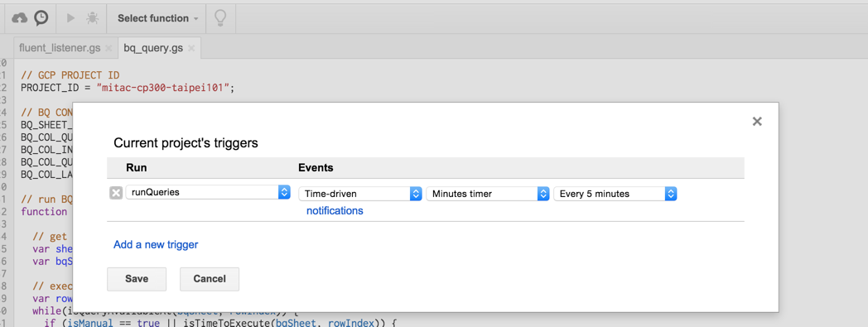
Task: Open the Minutes timer dropdown
Action: pyautogui.click(x=488, y=194)
